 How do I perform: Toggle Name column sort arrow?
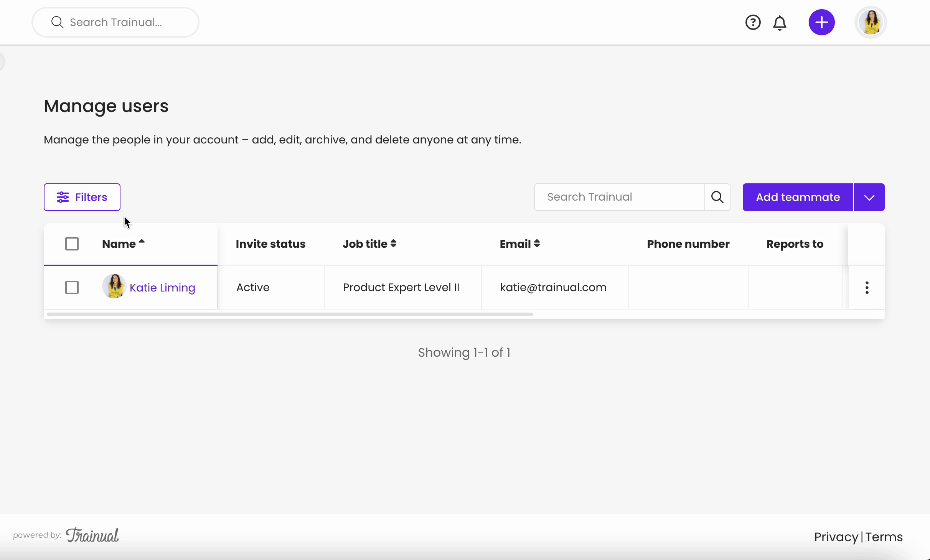pos(142,242)
